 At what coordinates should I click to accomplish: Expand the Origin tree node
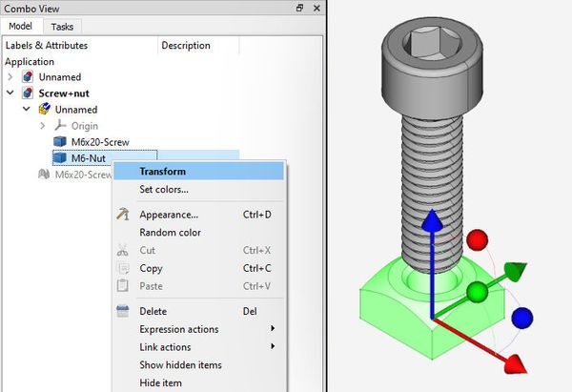43,126
